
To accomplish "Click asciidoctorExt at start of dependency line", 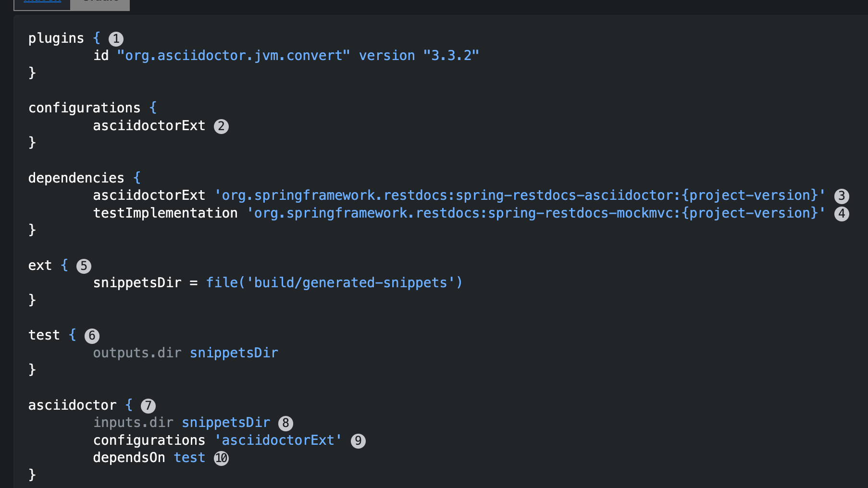I will [149, 195].
